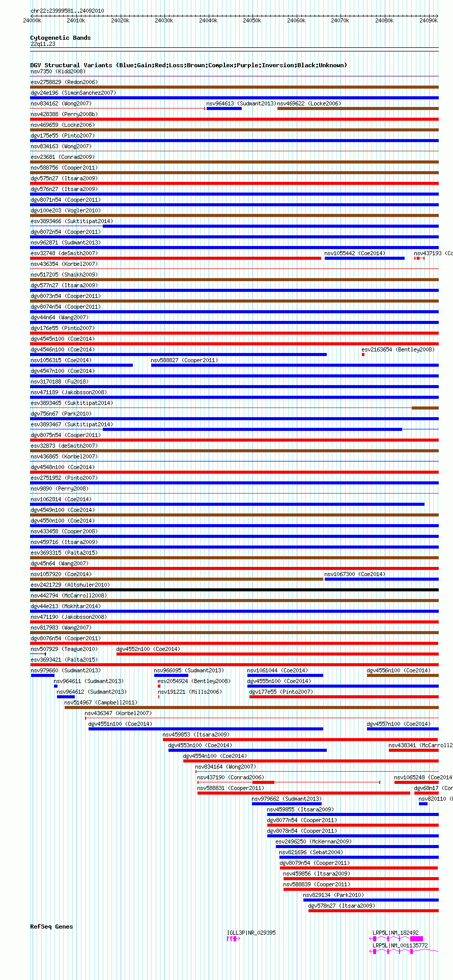Click nsv817983 (Wang2007) label
This screenshot has width=453, height=980.
point(61,628)
